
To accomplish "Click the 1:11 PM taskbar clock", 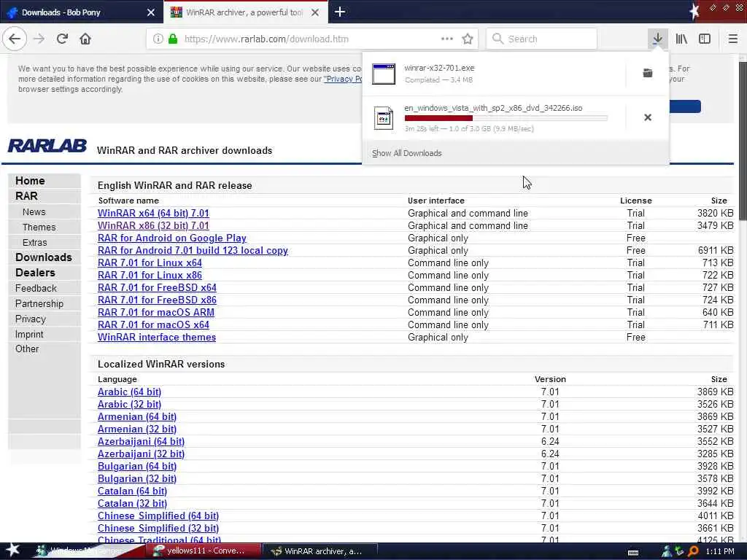I will (720, 551).
